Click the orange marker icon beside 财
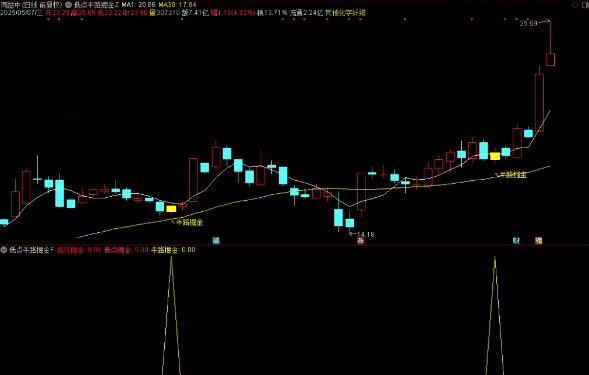This screenshot has width=589, height=375. coord(538,240)
